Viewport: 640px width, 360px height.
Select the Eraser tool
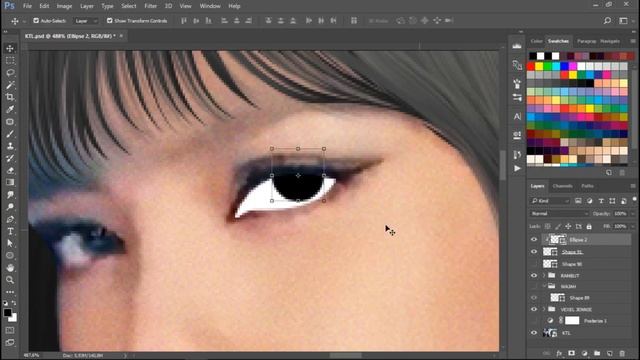[10, 170]
